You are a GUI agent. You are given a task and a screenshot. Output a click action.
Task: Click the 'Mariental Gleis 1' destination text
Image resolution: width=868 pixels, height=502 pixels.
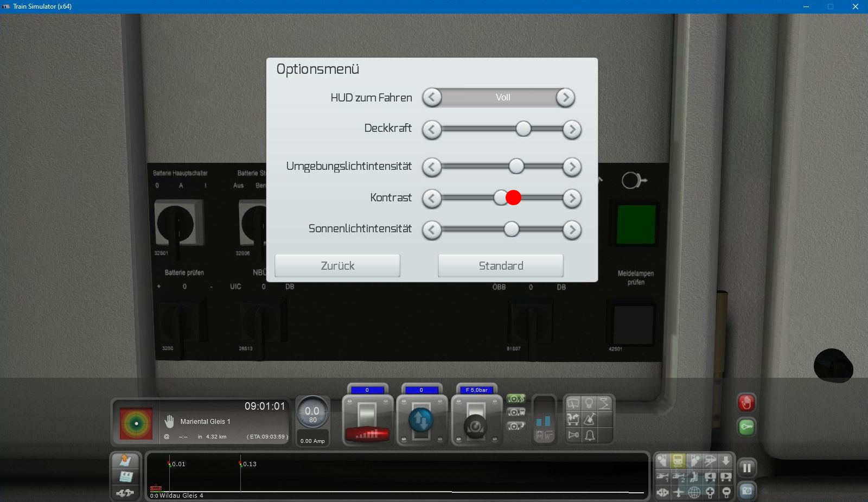pyautogui.click(x=205, y=422)
